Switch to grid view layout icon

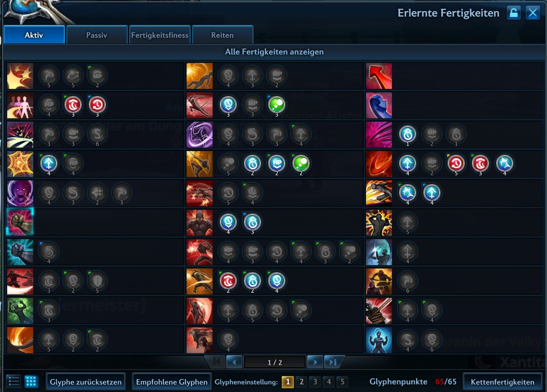(x=31, y=381)
